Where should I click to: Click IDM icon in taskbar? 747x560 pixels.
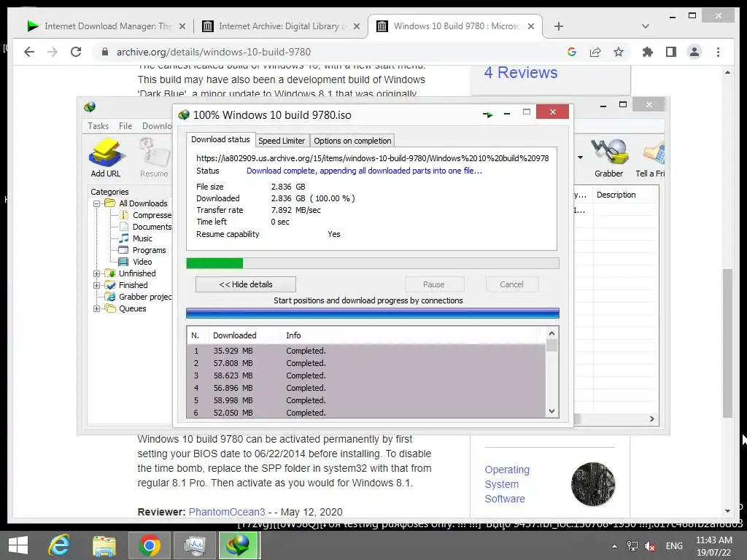click(x=239, y=545)
